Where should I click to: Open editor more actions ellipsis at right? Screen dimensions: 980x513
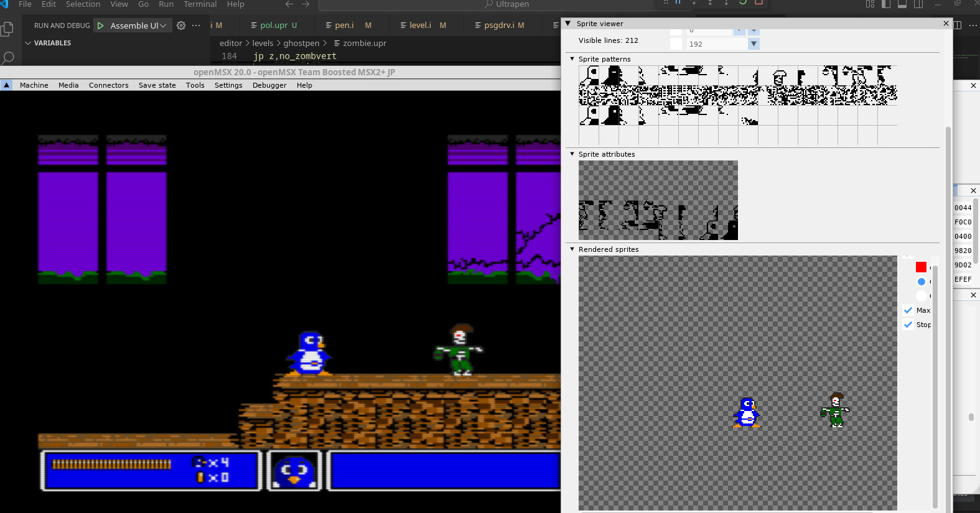(x=973, y=25)
